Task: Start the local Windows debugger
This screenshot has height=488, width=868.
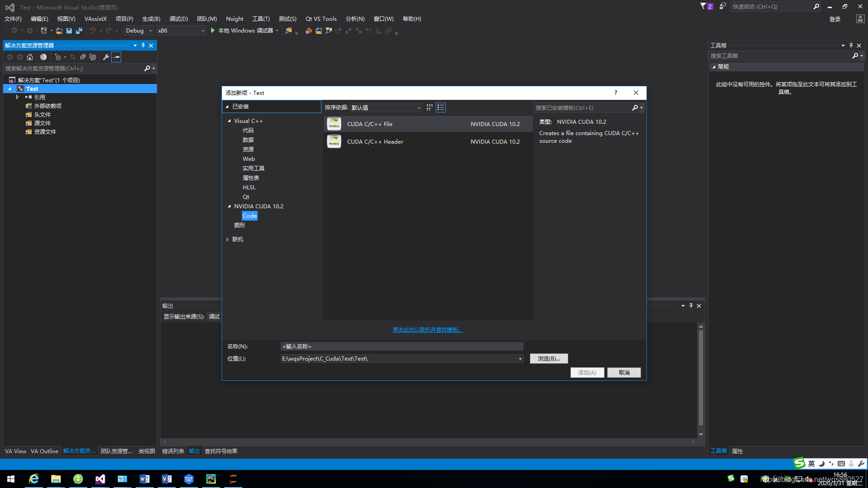Action: (x=245, y=31)
